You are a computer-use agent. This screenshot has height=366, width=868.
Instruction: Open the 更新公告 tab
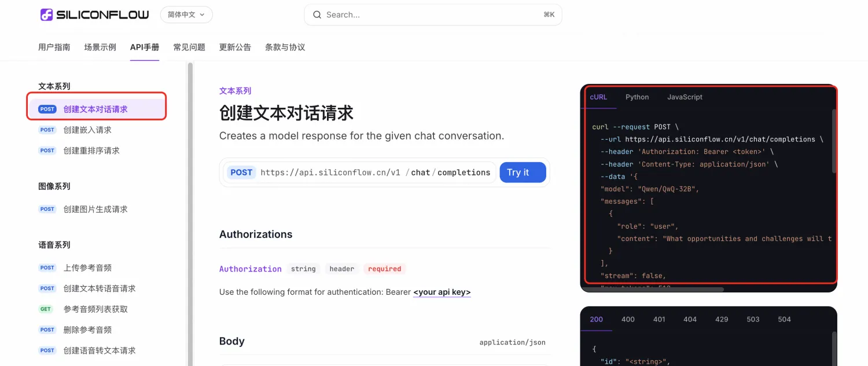click(235, 47)
